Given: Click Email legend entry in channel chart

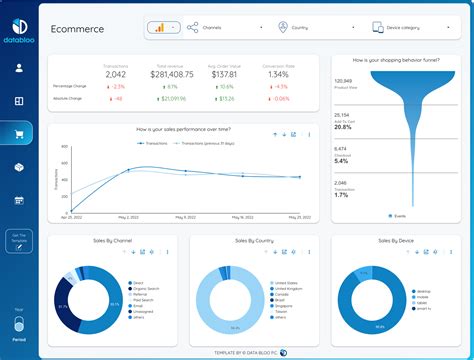Looking at the screenshot, I should point(136,306).
